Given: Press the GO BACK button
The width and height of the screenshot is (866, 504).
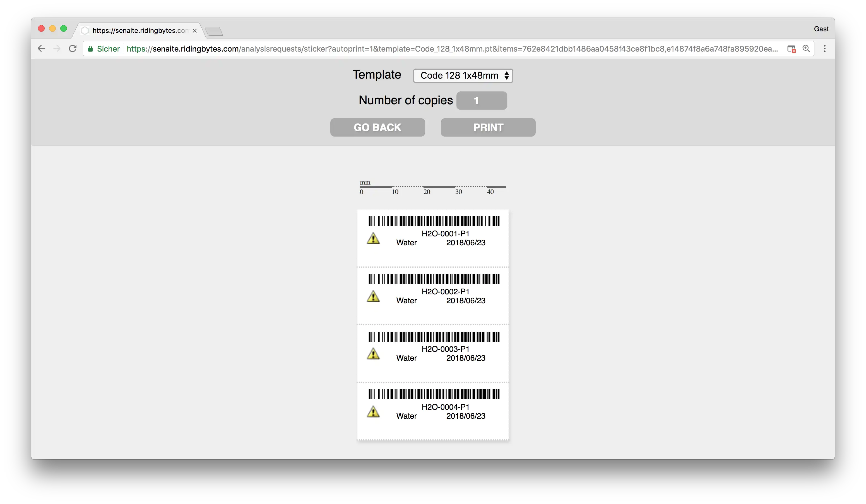Looking at the screenshot, I should (x=377, y=127).
